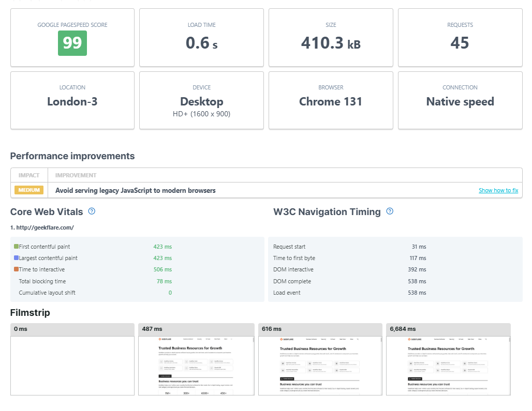This screenshot has height=411, width=532.
Task: Click the Cumulative layout shift 0 value
Action: click(170, 293)
